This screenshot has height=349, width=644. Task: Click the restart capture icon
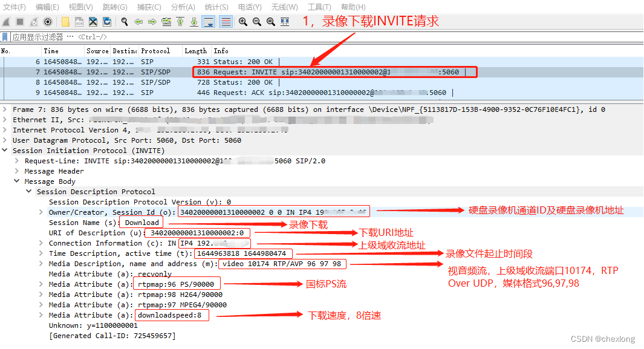(x=34, y=22)
